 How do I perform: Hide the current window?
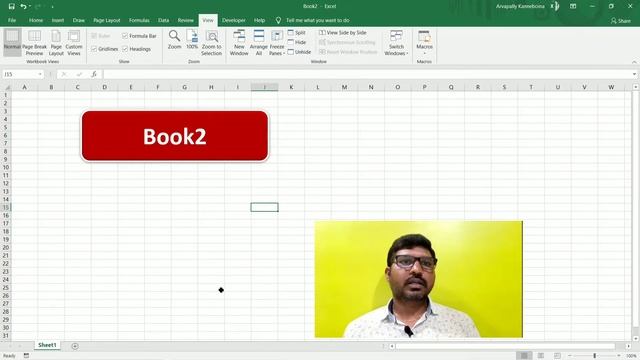pyautogui.click(x=297, y=42)
